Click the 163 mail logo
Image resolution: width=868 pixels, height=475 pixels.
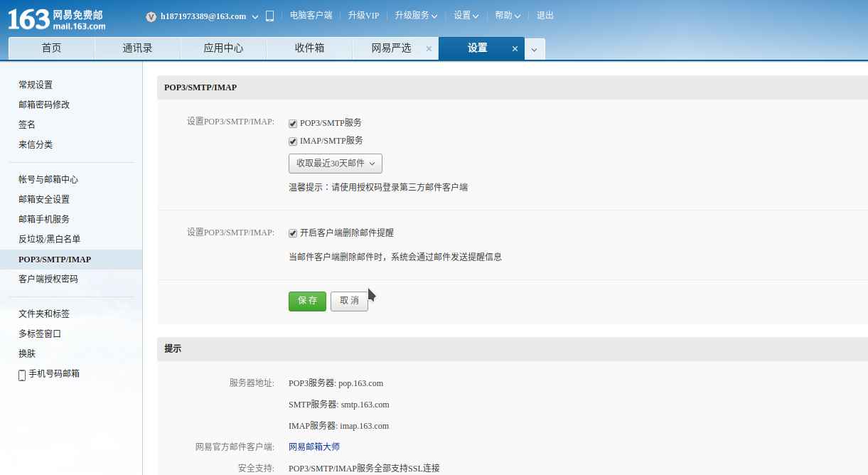tap(57, 18)
